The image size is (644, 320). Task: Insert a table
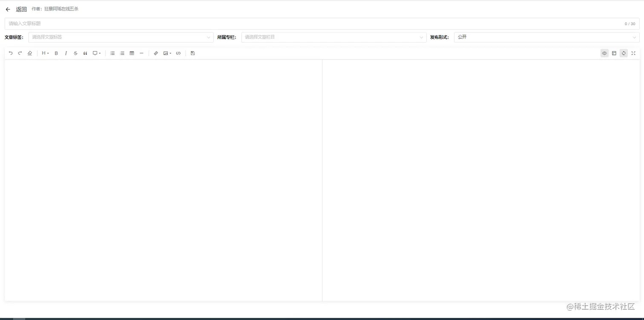(x=132, y=53)
